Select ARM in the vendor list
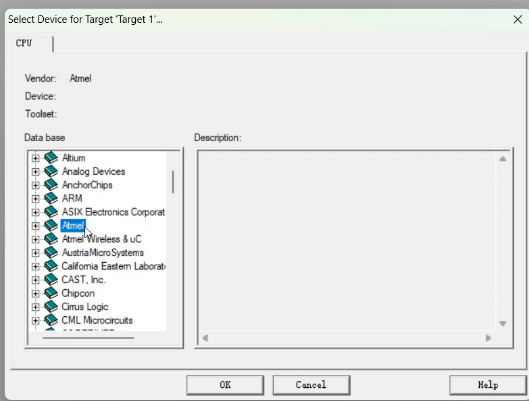Screen dimensions: 529x401 click(x=72, y=198)
